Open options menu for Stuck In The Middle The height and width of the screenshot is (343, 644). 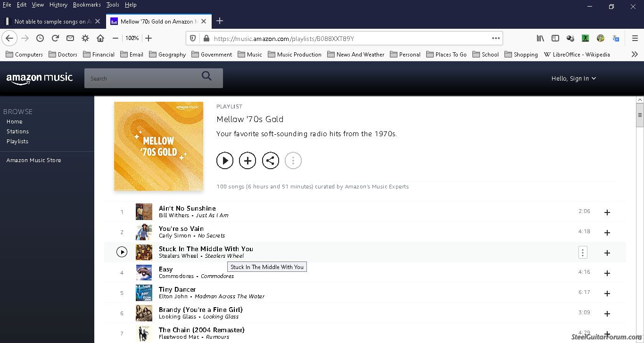[583, 253]
